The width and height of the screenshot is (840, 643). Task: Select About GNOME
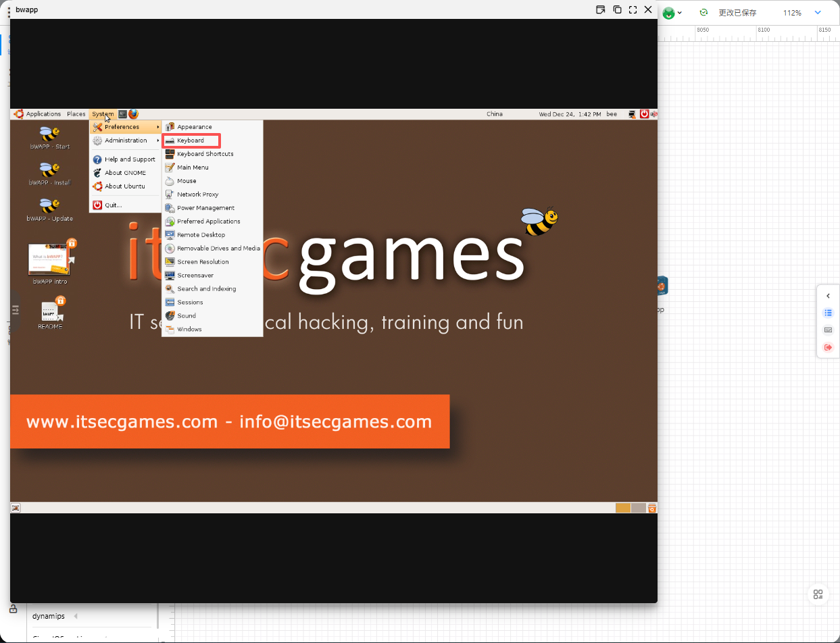[x=126, y=173]
